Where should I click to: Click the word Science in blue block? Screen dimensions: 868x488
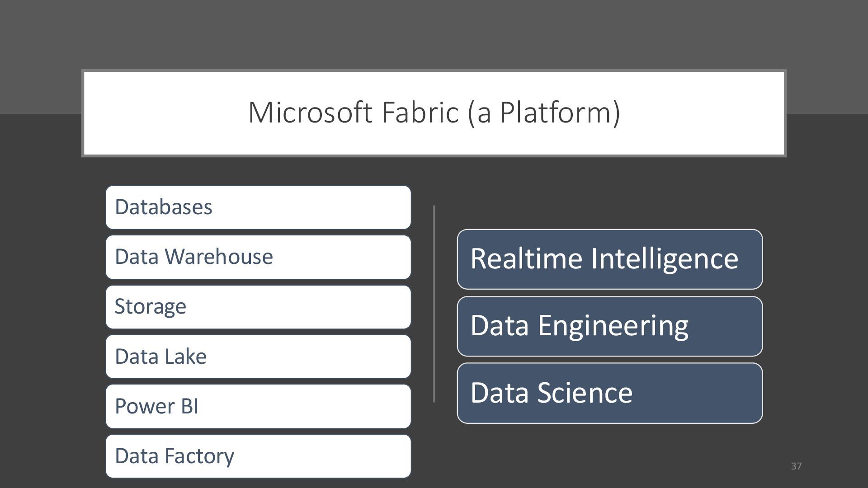pyautogui.click(x=585, y=392)
